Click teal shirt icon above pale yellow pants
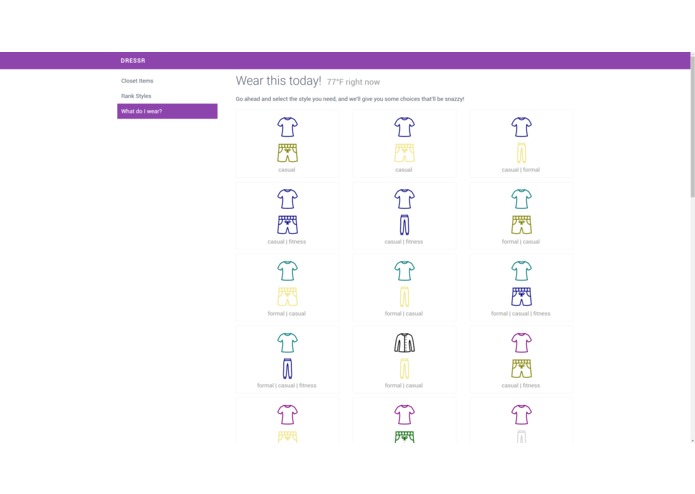The height and width of the screenshot is (494, 695). pos(404,271)
